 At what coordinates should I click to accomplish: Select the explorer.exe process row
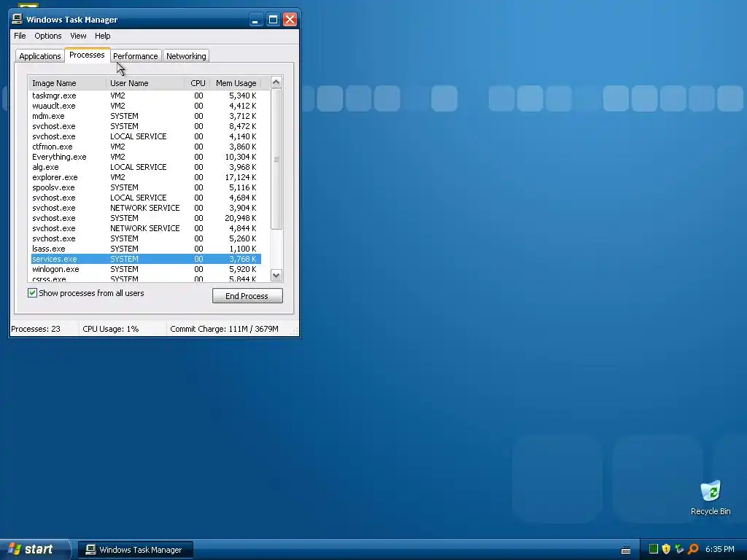[146, 177]
